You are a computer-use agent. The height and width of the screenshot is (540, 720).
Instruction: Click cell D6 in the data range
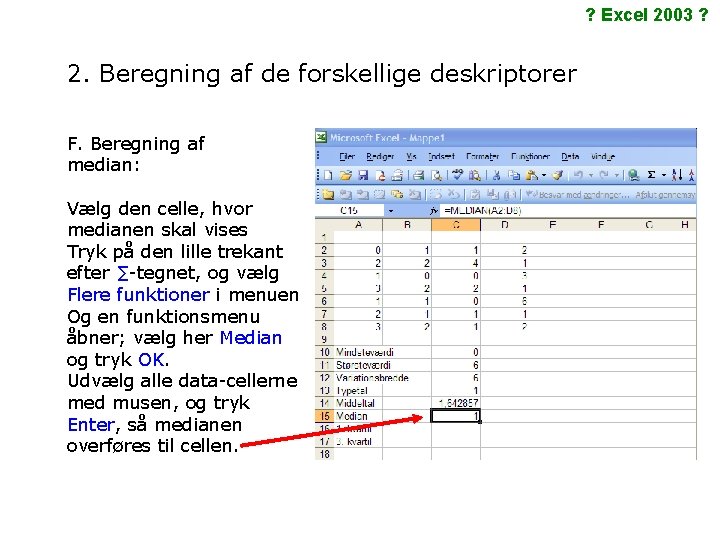(505, 301)
